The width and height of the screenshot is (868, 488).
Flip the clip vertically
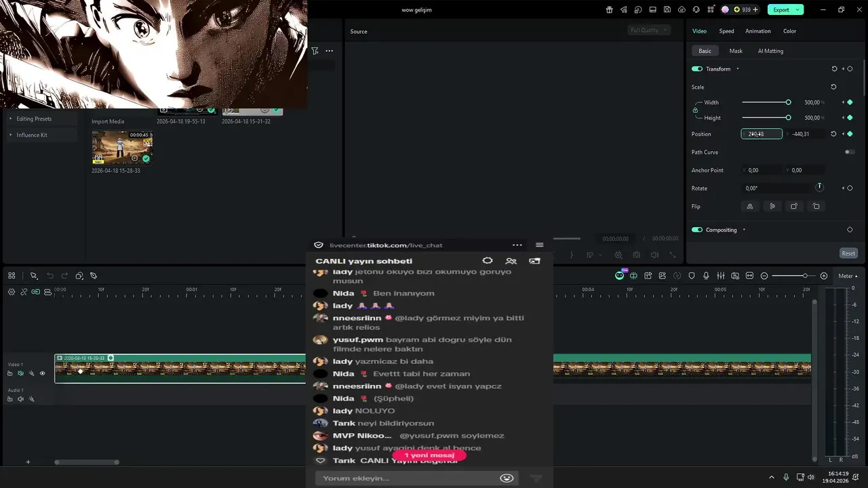click(x=772, y=206)
